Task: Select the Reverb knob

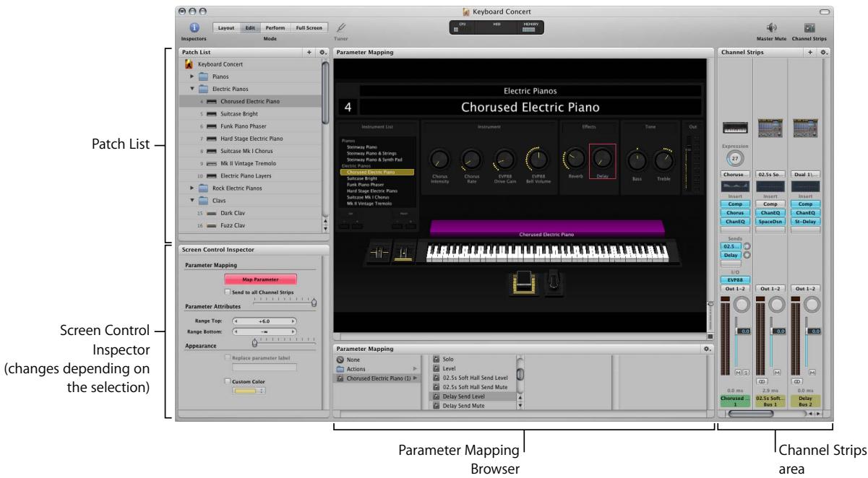Action: coord(574,158)
